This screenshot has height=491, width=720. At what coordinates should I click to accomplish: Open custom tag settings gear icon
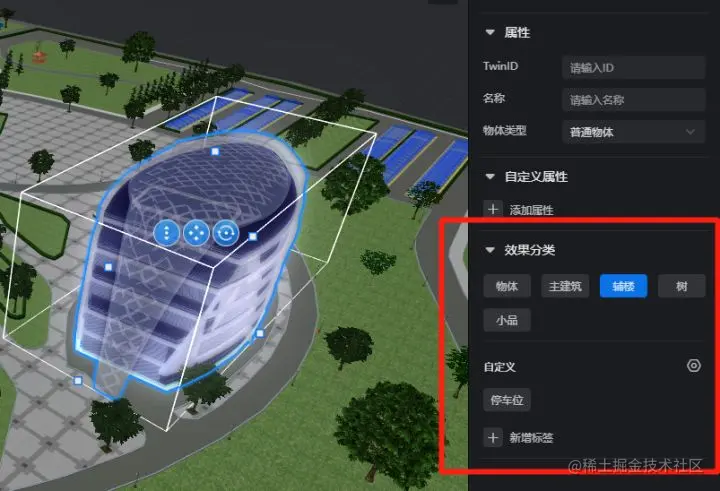coord(693,366)
